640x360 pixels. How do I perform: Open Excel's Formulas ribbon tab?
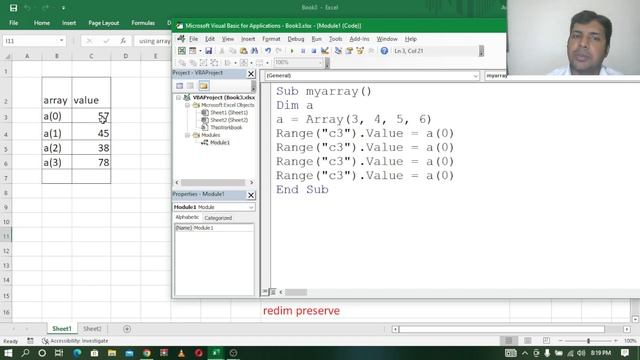[143, 23]
